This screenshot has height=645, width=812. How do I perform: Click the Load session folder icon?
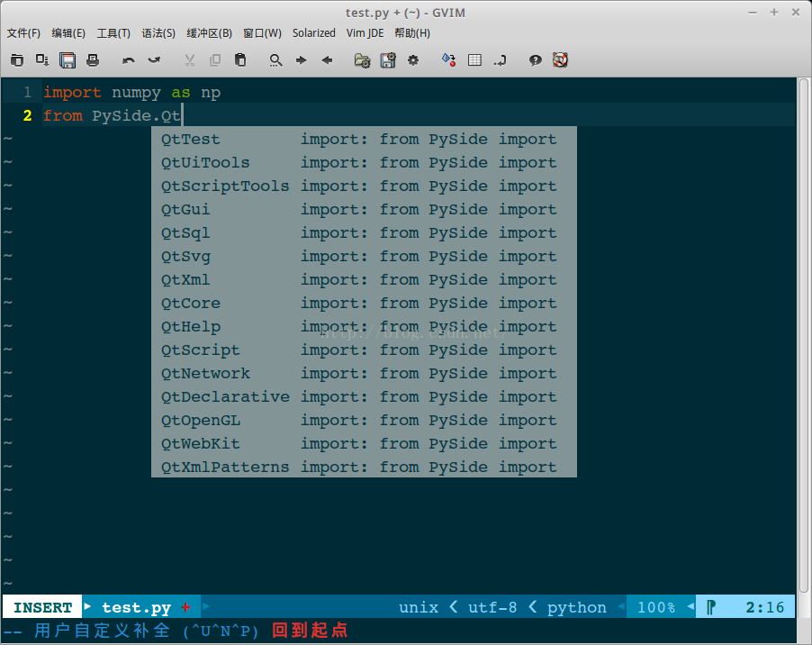362,60
